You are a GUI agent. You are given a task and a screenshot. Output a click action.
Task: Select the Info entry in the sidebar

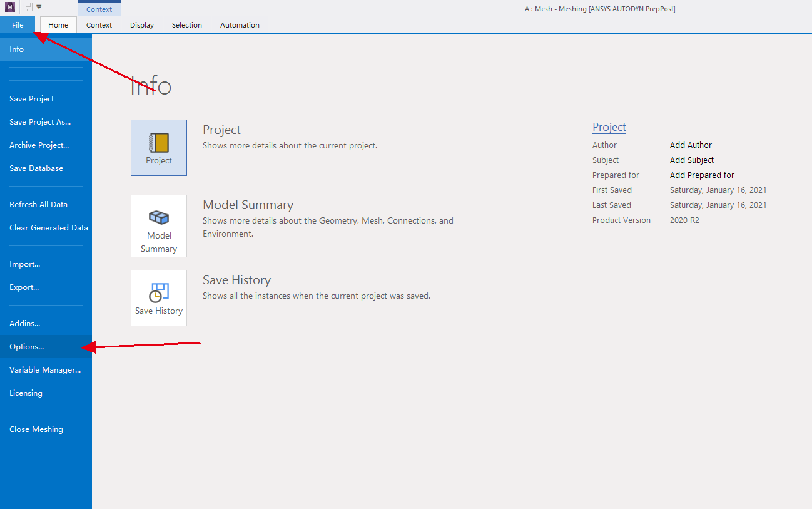(x=16, y=48)
